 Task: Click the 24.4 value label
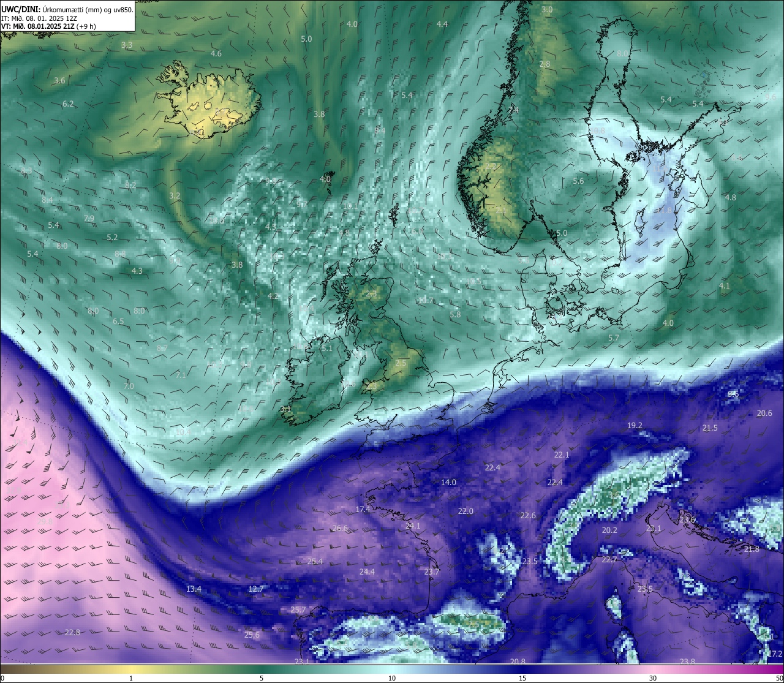coord(367,572)
